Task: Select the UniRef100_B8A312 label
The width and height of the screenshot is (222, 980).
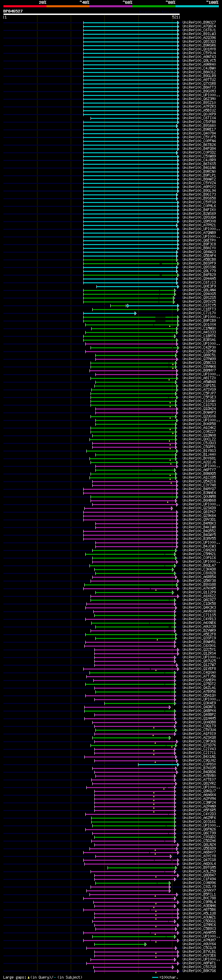Action: point(199,72)
